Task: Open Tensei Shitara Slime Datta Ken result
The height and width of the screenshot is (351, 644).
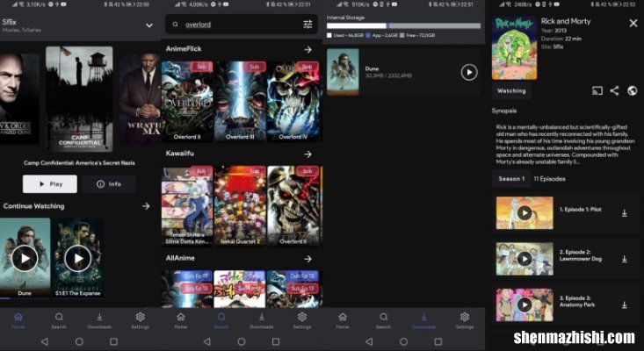Action: point(187,206)
